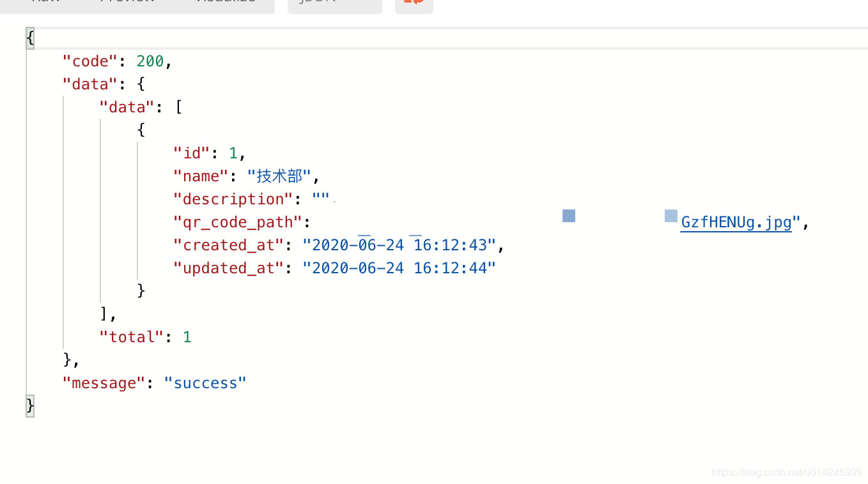The width and height of the screenshot is (868, 484).
Task: Click the highlighted opening brace on the first line
Action: pyautogui.click(x=30, y=38)
